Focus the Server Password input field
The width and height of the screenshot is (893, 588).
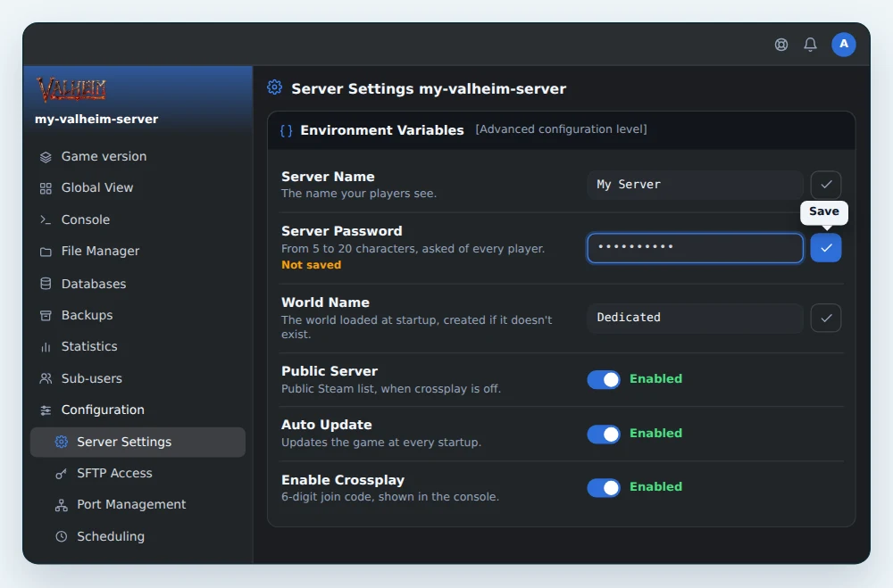[x=695, y=248]
